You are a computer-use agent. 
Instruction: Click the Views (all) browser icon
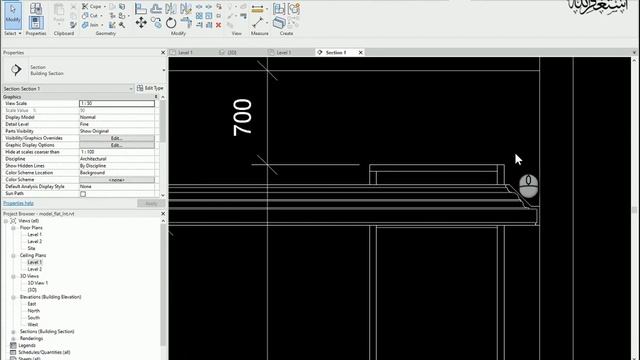[13, 220]
